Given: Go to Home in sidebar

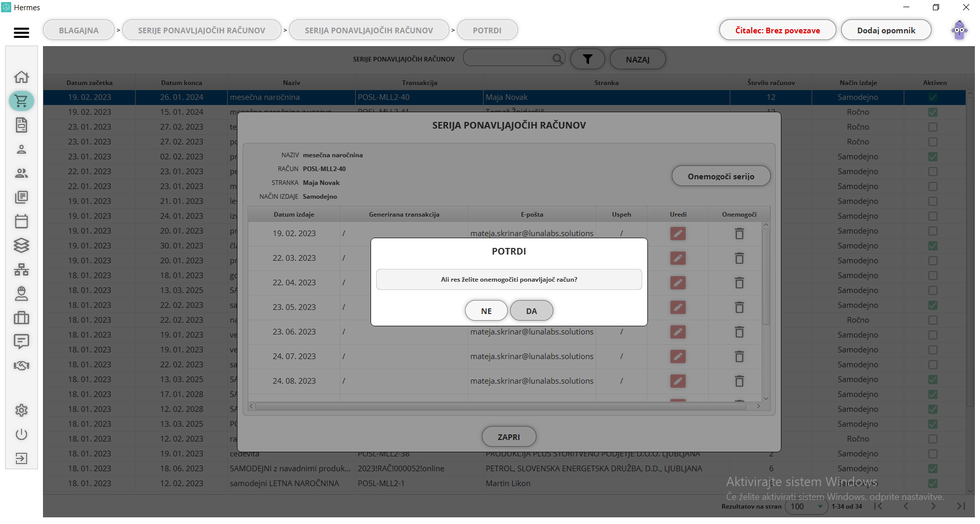Looking at the screenshot, I should pyautogui.click(x=21, y=77).
